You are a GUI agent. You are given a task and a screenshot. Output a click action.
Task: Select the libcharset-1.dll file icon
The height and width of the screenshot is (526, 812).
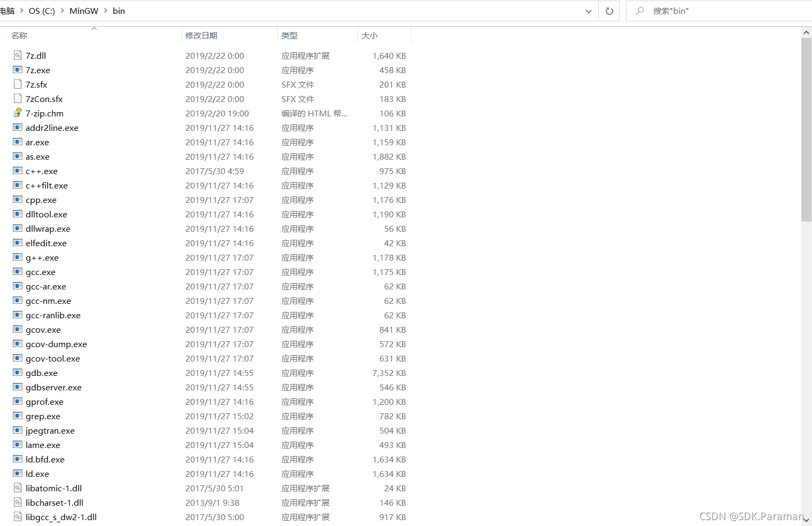point(17,502)
